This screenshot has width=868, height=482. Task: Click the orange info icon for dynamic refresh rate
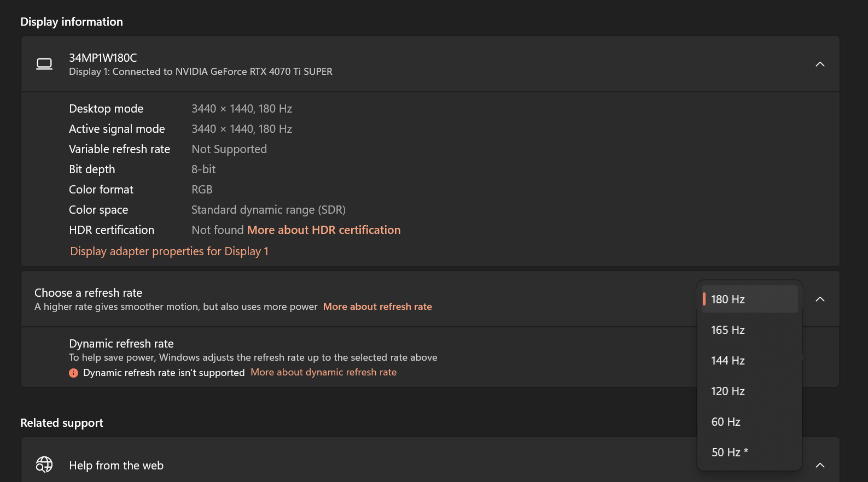73,373
